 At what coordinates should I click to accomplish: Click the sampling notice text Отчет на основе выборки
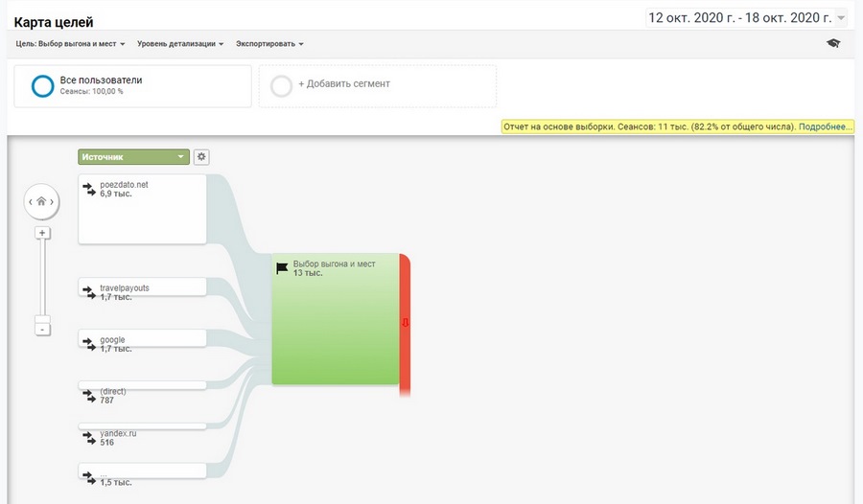tap(559, 126)
